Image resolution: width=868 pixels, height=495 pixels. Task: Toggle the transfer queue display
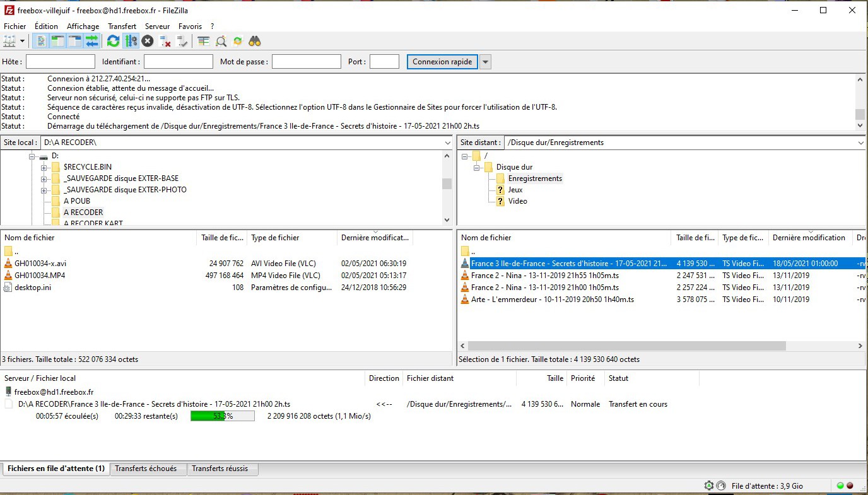(x=92, y=41)
